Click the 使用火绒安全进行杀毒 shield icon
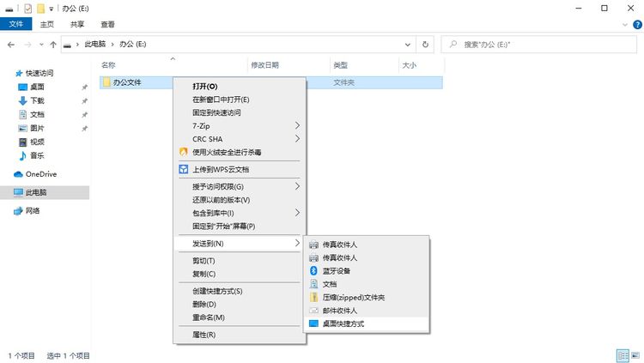 (183, 152)
